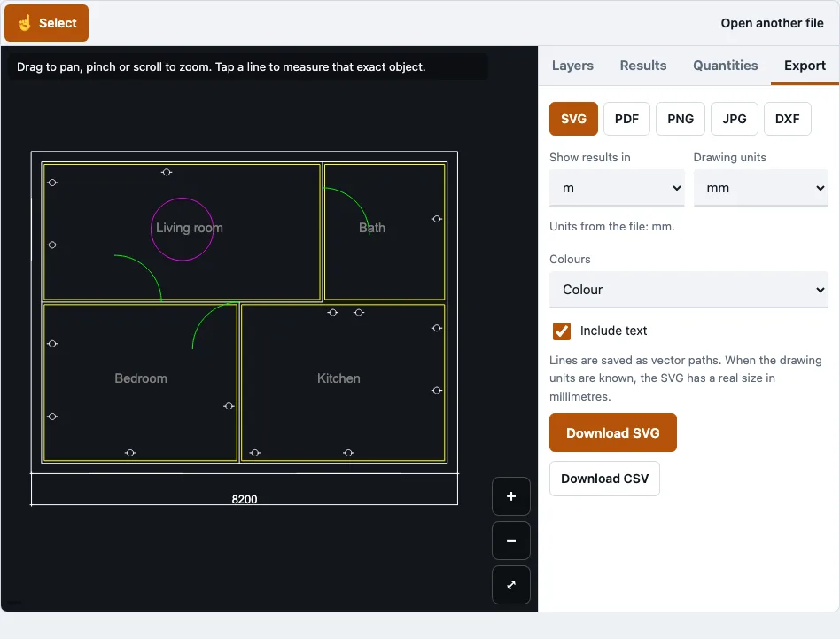Open the Show results in dropdown

[x=617, y=188]
